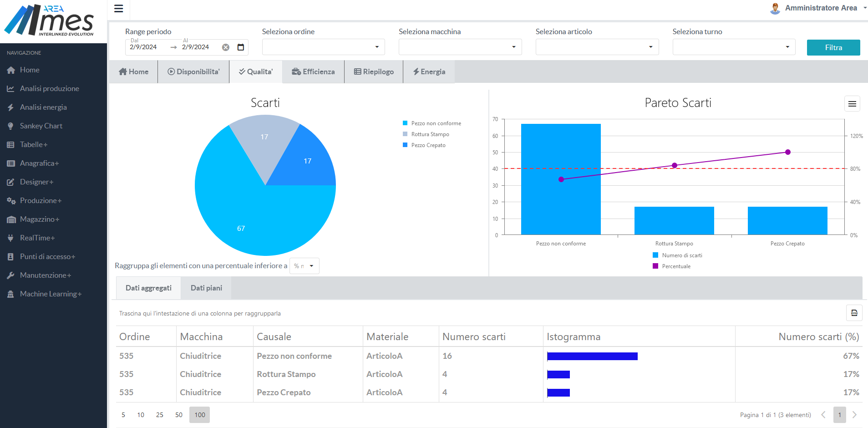Select the Qualita' tab
The height and width of the screenshot is (428, 868).
(x=256, y=72)
